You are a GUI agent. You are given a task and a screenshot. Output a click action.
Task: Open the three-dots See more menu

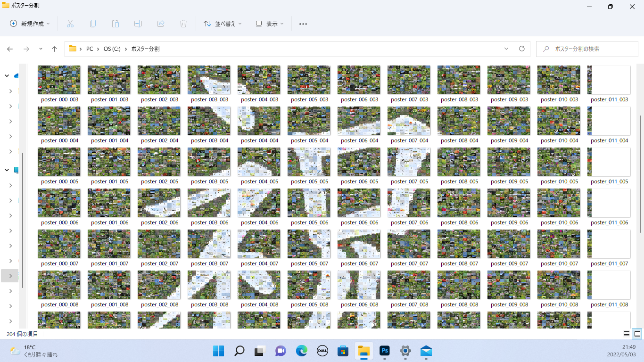coord(303,24)
